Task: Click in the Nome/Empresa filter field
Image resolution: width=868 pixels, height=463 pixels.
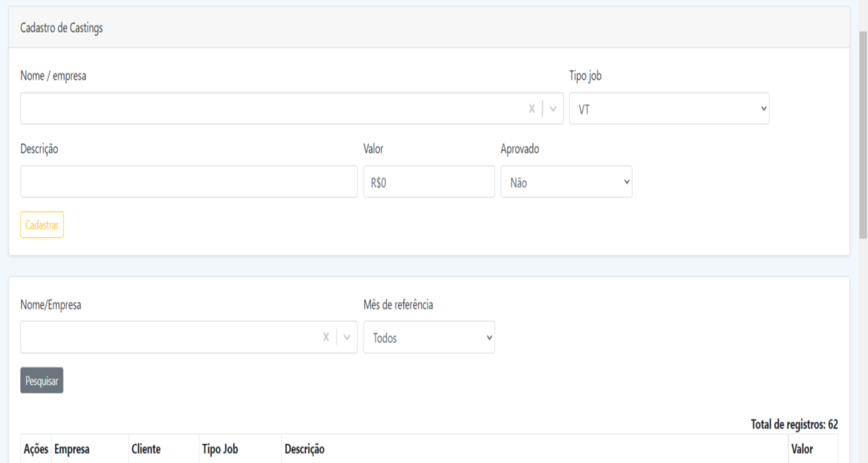Action: click(x=167, y=337)
